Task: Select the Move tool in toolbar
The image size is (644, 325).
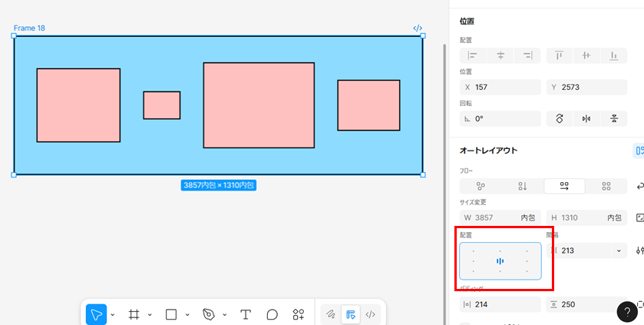Action: coord(96,314)
